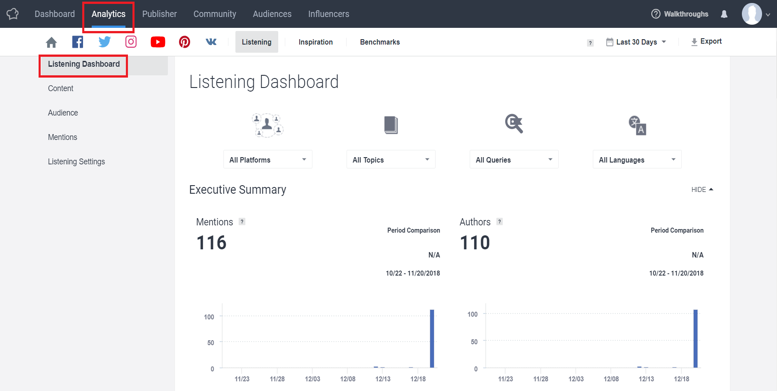Screen dimensions: 777x391
Task: Open the Home overview icon
Action: (x=52, y=42)
